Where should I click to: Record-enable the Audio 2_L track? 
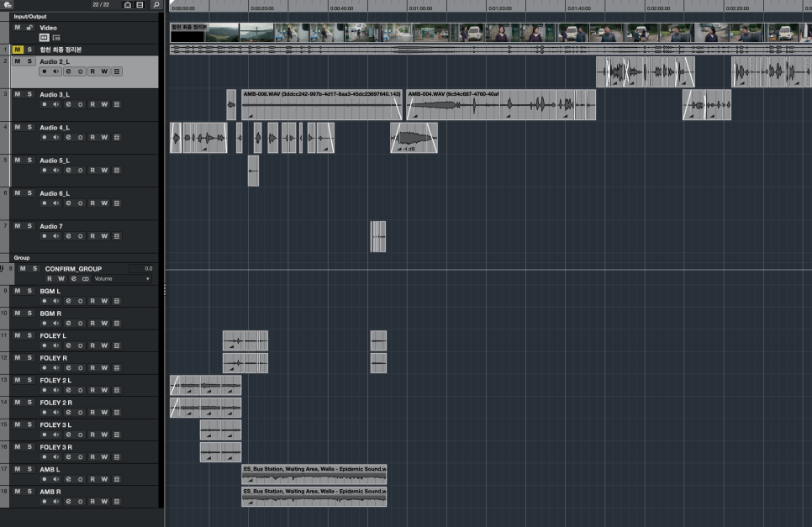coord(44,71)
